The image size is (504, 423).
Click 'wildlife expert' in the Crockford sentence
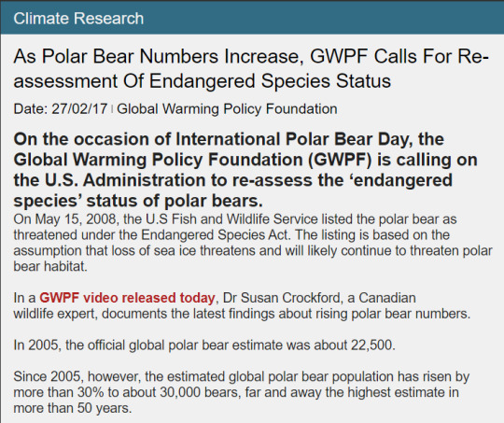pos(55,314)
